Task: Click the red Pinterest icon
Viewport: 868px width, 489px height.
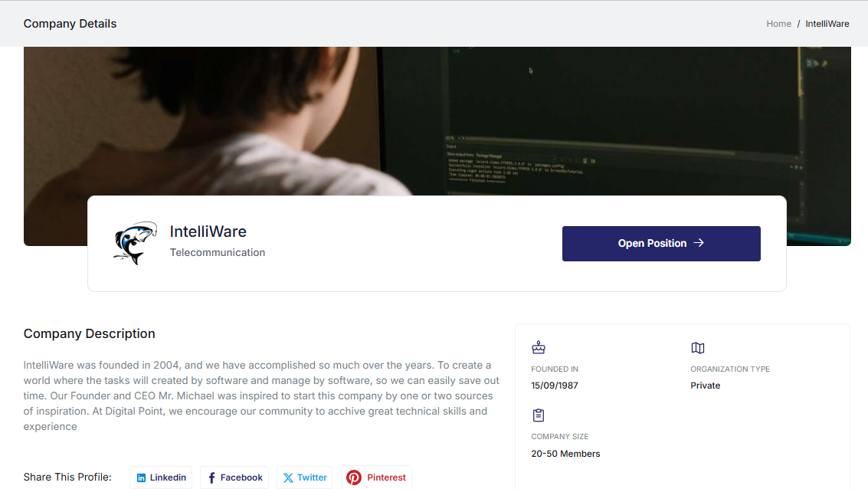Action: (354, 478)
